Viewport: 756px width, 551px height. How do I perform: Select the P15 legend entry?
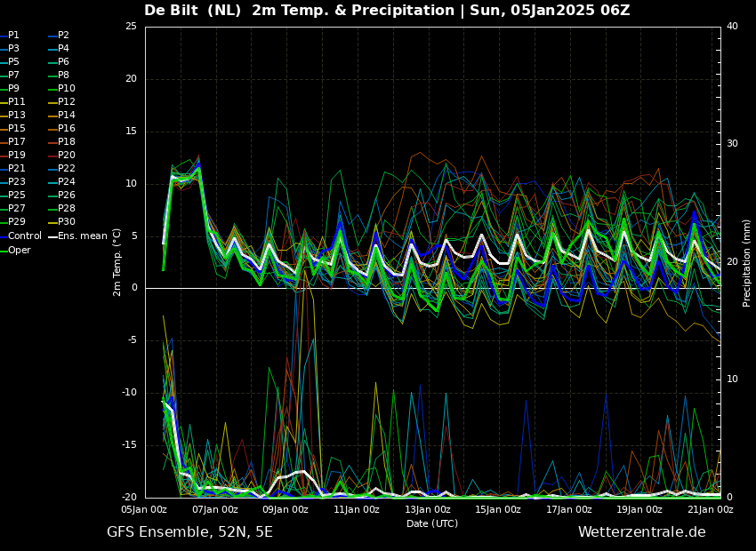[x=13, y=129]
